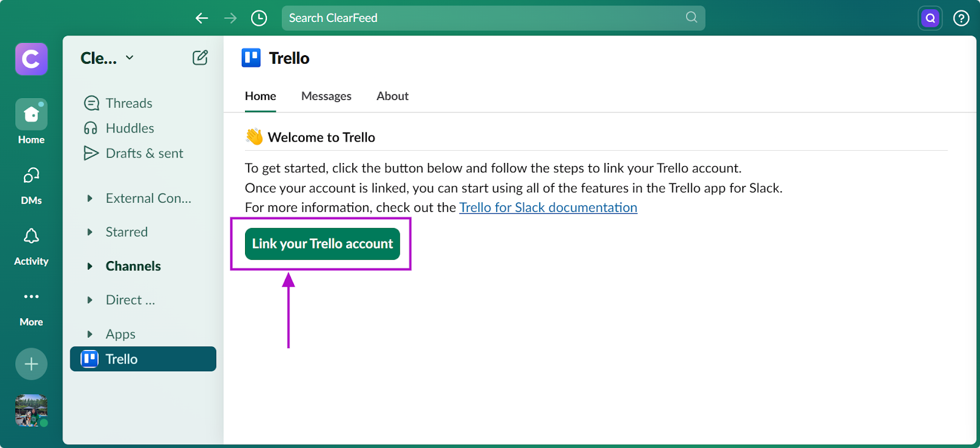Screen dimensions: 980x448
Task: Open the help question mark icon
Action: coord(961,18)
